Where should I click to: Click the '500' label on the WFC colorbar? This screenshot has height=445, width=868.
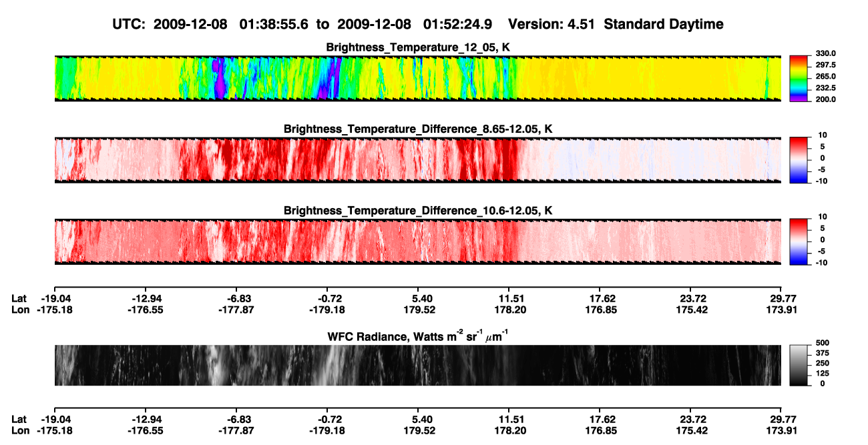coord(823,343)
